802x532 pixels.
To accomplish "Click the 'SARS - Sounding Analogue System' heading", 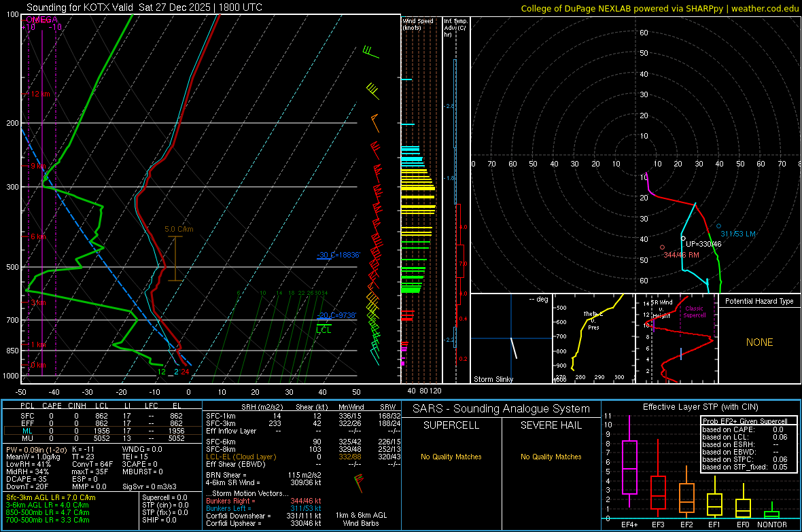I will (501, 409).
